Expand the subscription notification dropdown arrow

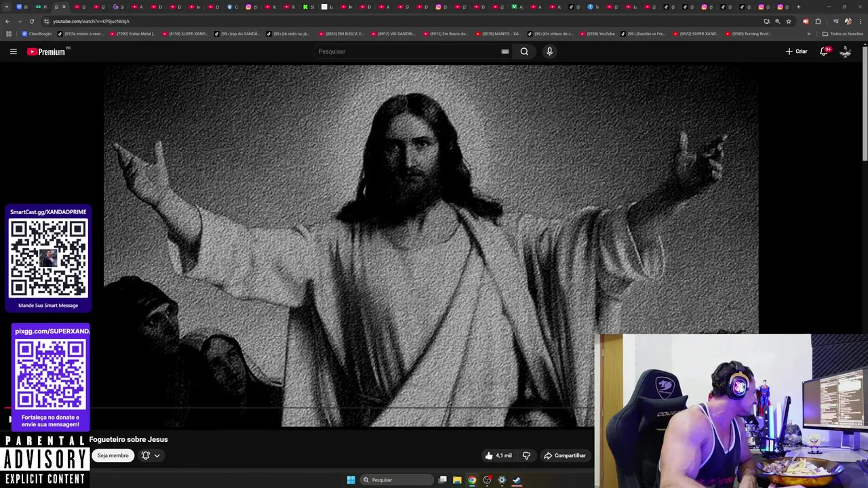click(157, 455)
